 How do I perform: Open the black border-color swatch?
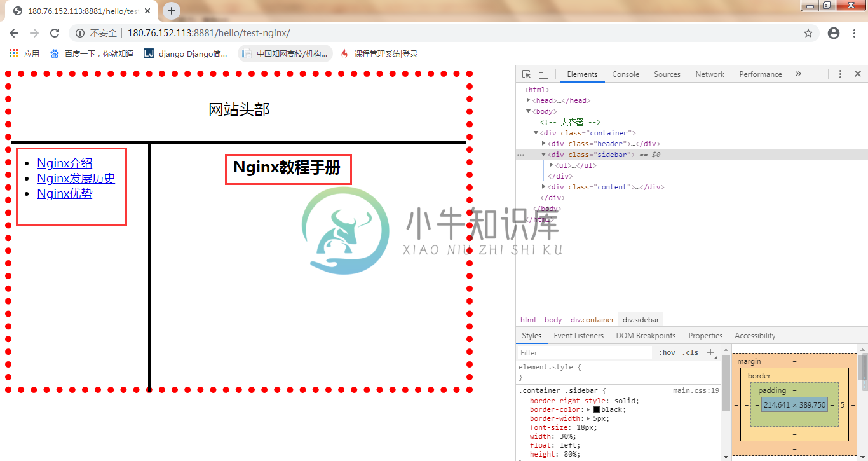pyautogui.click(x=597, y=410)
